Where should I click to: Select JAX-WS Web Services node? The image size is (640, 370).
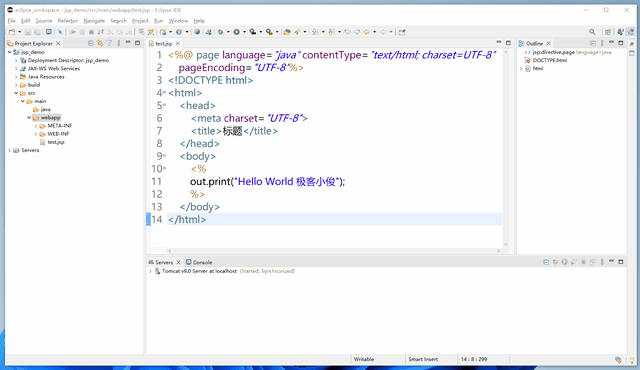54,69
